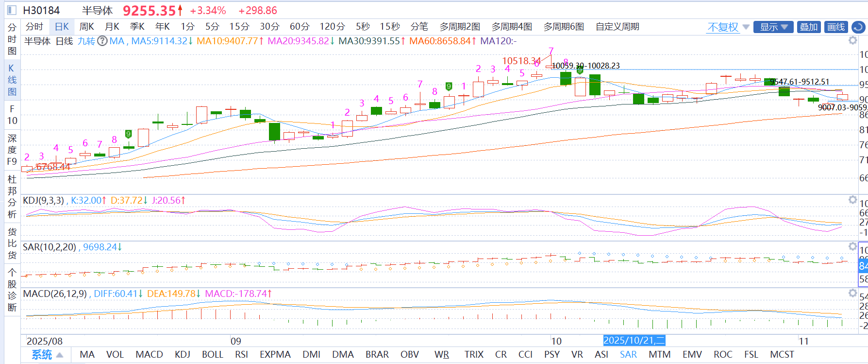This screenshot has height=364, width=868.
Task: Switch bottom indicator to DMA
Action: 343,355
